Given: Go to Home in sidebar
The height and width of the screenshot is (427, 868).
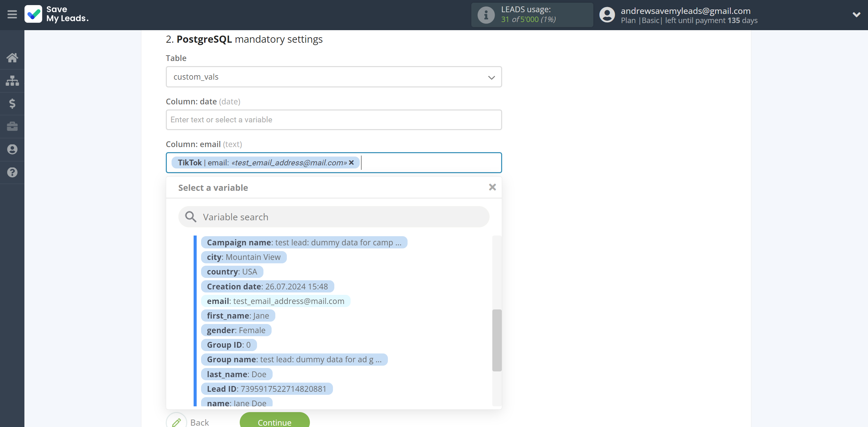Looking at the screenshot, I should point(12,58).
